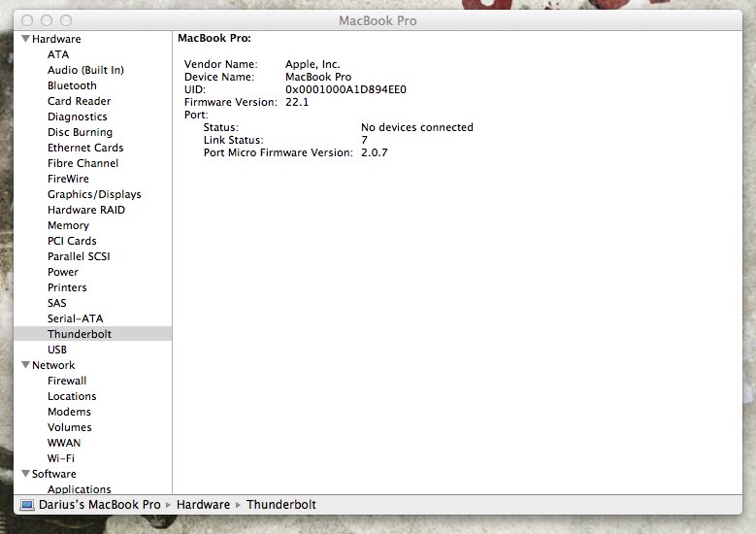Open the Wi-Fi section

click(61, 458)
